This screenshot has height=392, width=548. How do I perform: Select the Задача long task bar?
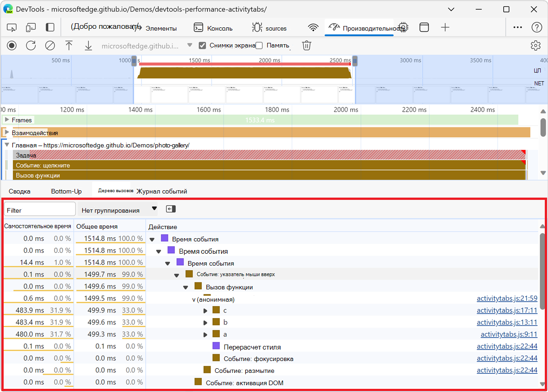pyautogui.click(x=269, y=155)
